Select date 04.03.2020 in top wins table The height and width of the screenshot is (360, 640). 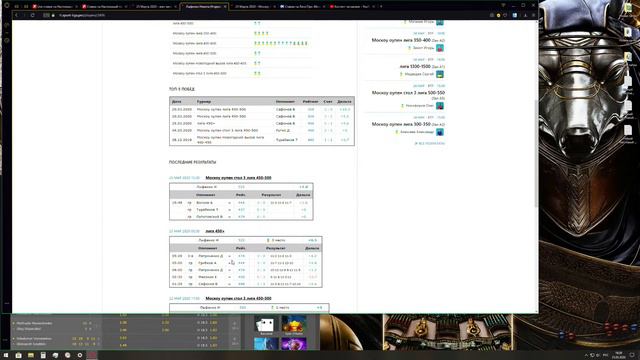coord(182,131)
